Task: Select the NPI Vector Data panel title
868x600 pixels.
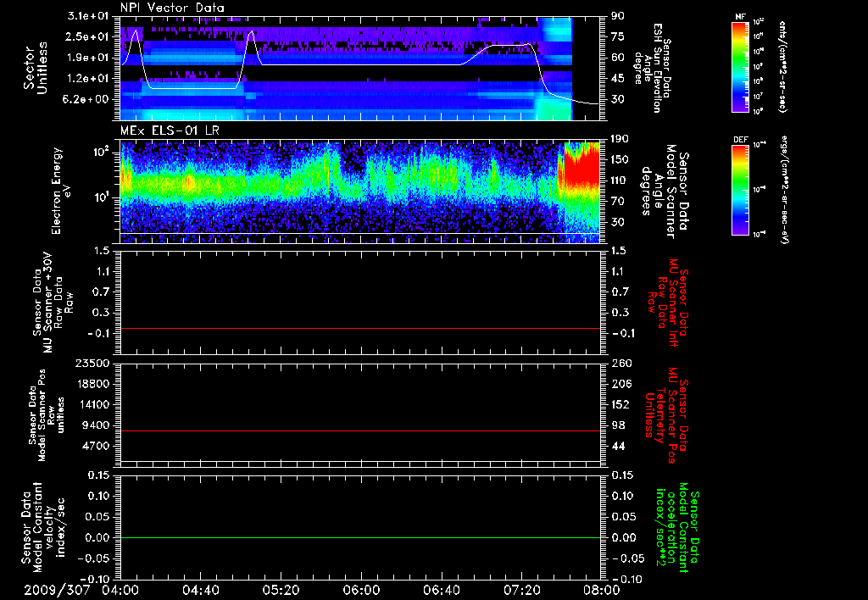Action: [x=173, y=8]
